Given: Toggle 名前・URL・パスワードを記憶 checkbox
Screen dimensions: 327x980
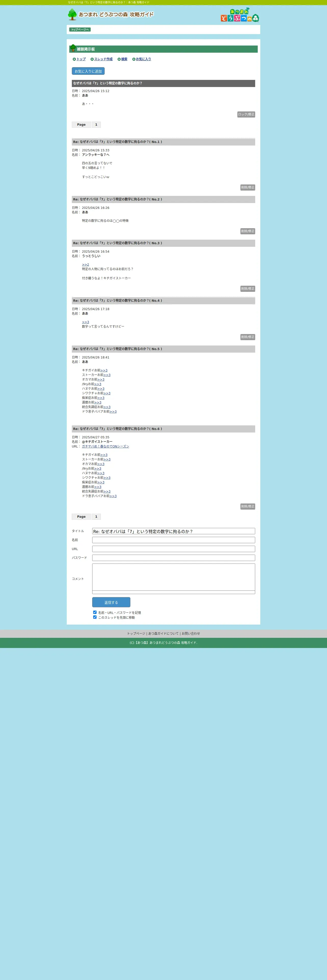Looking at the screenshot, I should click(95, 613).
